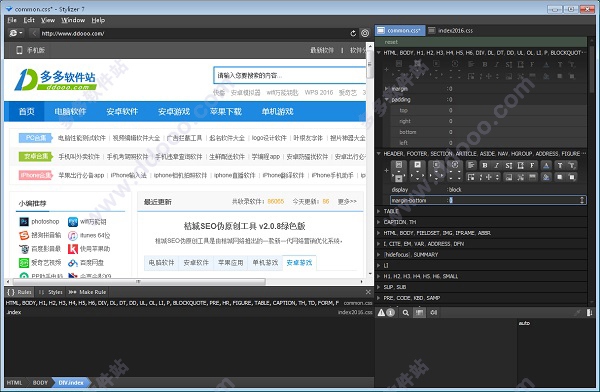Click the eyedropper icon in bottom toolbar
Image resolution: width=600 pixels, height=392 pixels.
pyautogui.click(x=577, y=313)
